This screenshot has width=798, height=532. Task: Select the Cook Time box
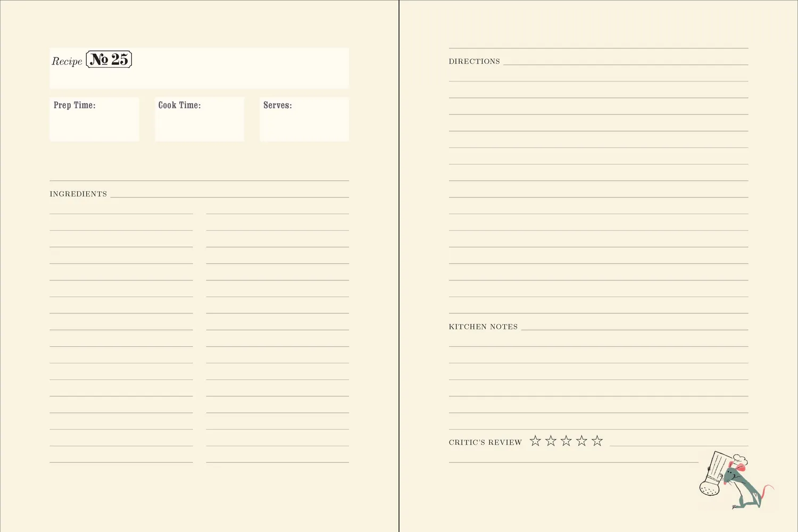click(199, 119)
